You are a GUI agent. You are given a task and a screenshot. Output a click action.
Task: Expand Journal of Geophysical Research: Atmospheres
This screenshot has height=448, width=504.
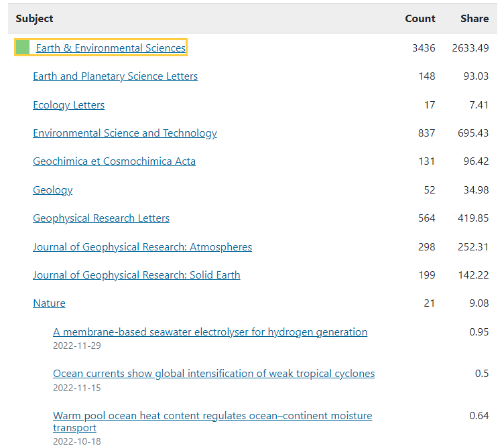click(142, 247)
